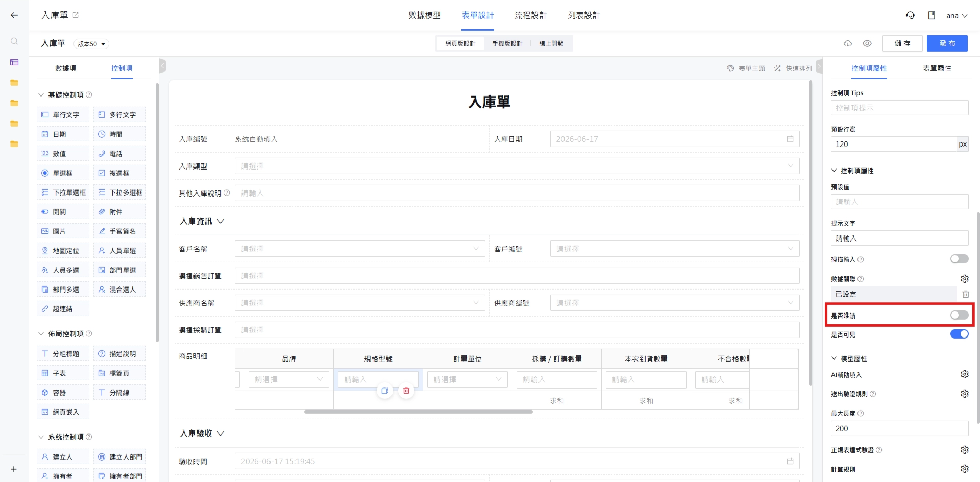Add new item with the sidebar plus icon
980x482 pixels.
click(x=14, y=469)
